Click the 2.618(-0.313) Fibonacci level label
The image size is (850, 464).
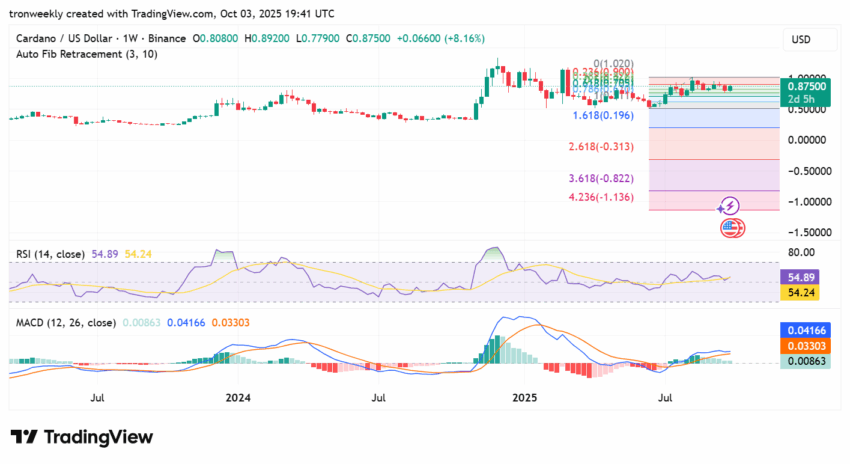[x=601, y=147]
